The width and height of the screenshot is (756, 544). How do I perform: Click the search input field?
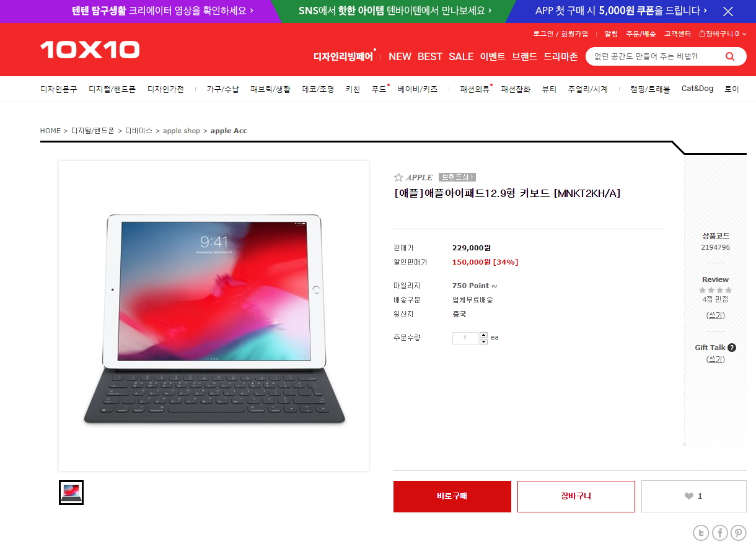click(x=656, y=56)
